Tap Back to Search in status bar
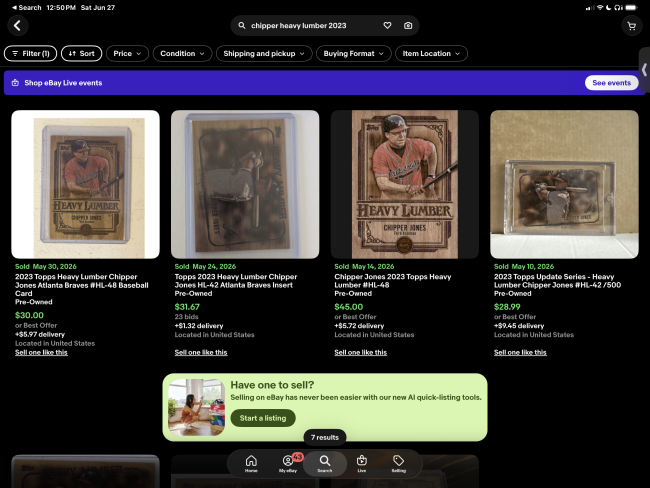 (27, 7)
